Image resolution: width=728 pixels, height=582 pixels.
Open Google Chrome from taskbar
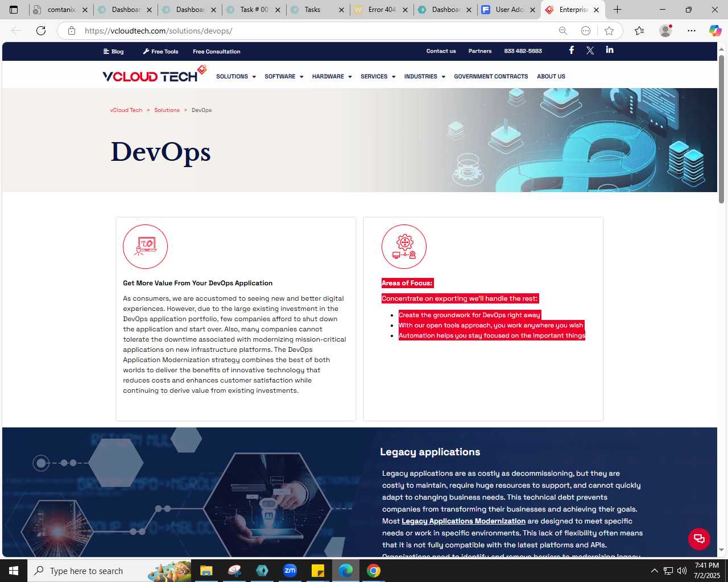pyautogui.click(x=374, y=571)
